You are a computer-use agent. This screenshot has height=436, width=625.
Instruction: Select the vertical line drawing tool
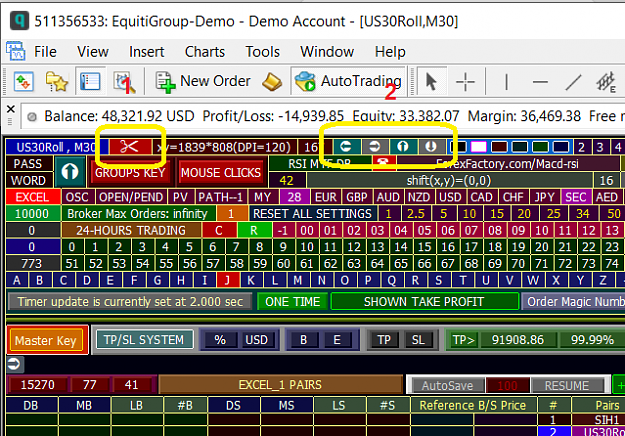point(506,82)
